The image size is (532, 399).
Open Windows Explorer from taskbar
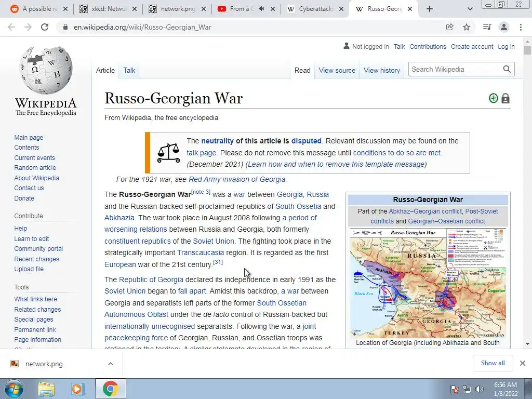click(46, 389)
